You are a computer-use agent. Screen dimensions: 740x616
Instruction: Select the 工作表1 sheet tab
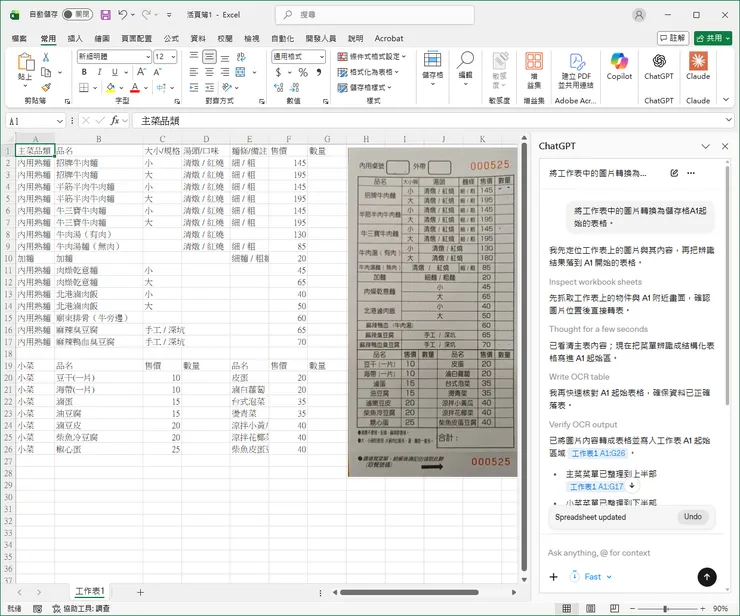89,591
